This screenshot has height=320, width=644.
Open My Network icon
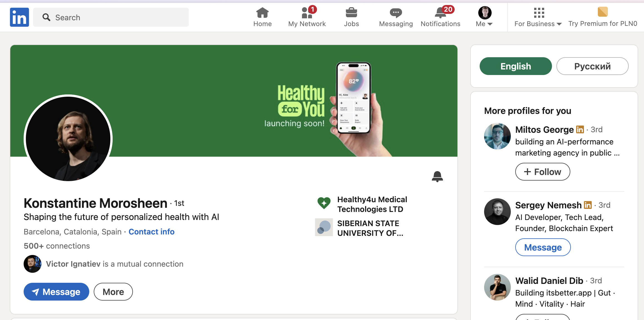307,13
